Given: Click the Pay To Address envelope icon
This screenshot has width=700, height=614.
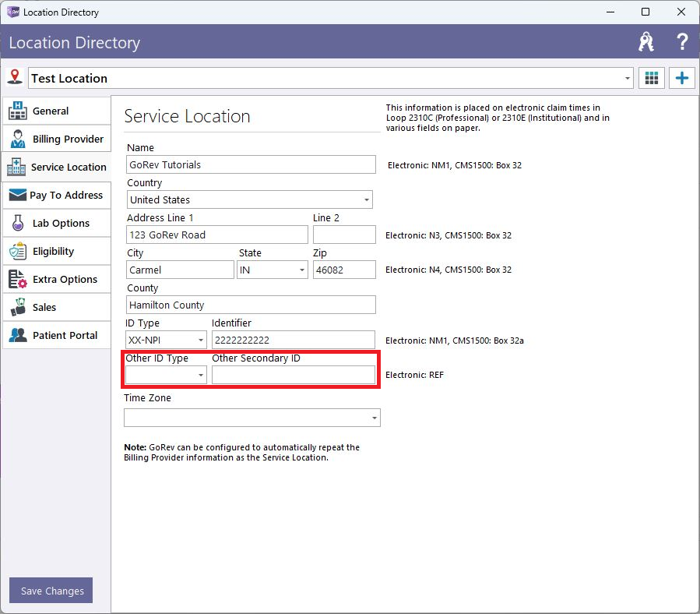Looking at the screenshot, I should [18, 195].
